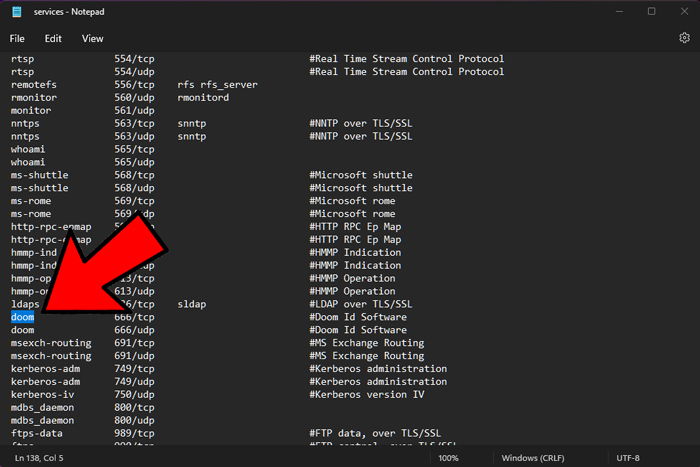Image resolution: width=700 pixels, height=467 pixels.
Task: Click the text 750/udp
Action: 134,395
